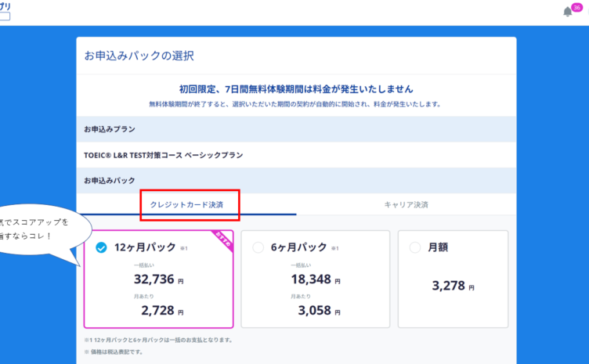Click the pink 36 notification badge
Screen dimensions: 589x364
576,8
